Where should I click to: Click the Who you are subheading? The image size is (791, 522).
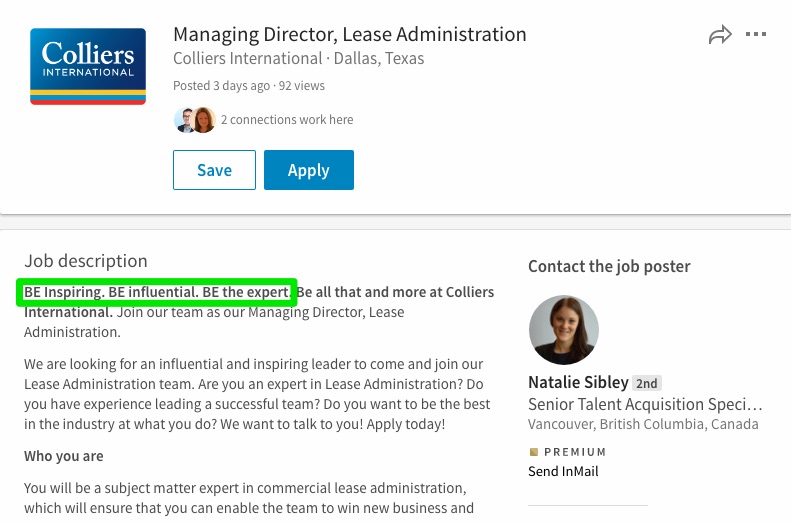[x=64, y=456]
